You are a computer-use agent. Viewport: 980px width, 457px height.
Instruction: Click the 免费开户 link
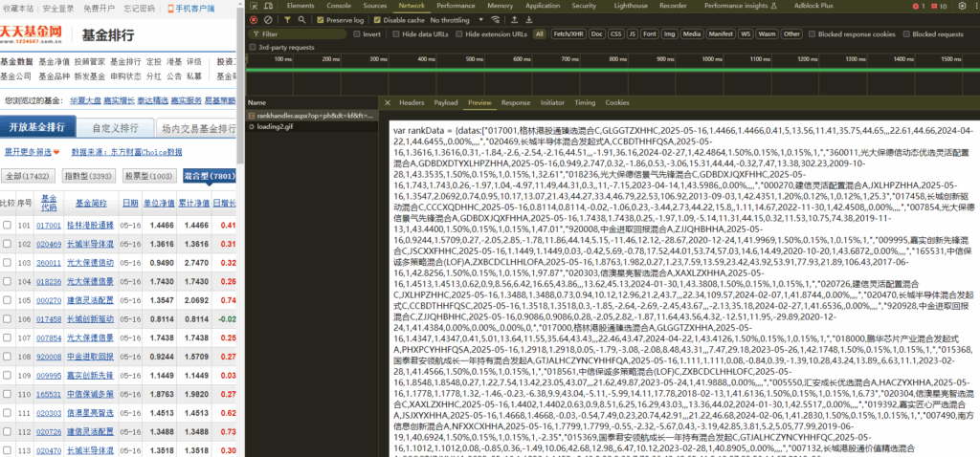point(99,8)
